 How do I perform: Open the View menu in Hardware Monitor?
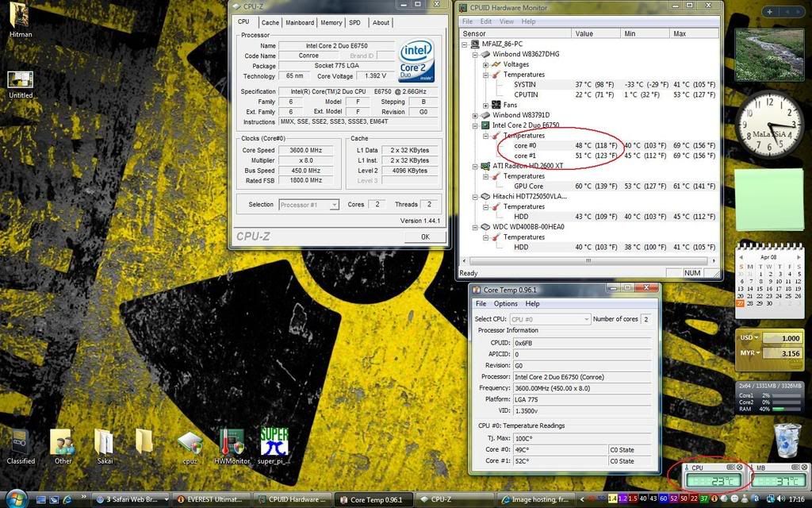(505, 21)
